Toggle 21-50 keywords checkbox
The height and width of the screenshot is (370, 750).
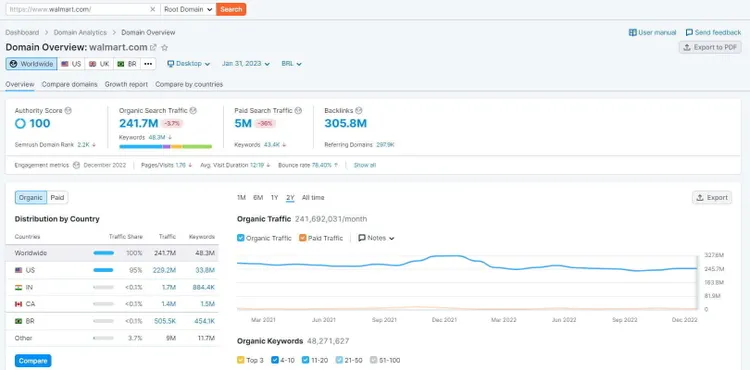point(339,360)
